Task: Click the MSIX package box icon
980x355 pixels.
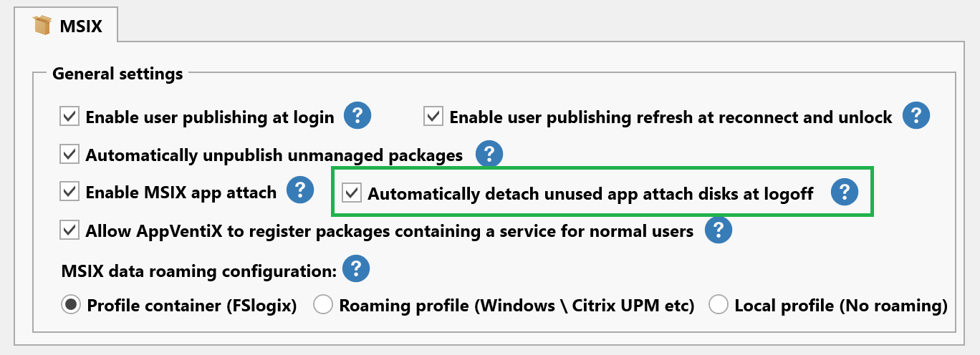Action: 44,26
